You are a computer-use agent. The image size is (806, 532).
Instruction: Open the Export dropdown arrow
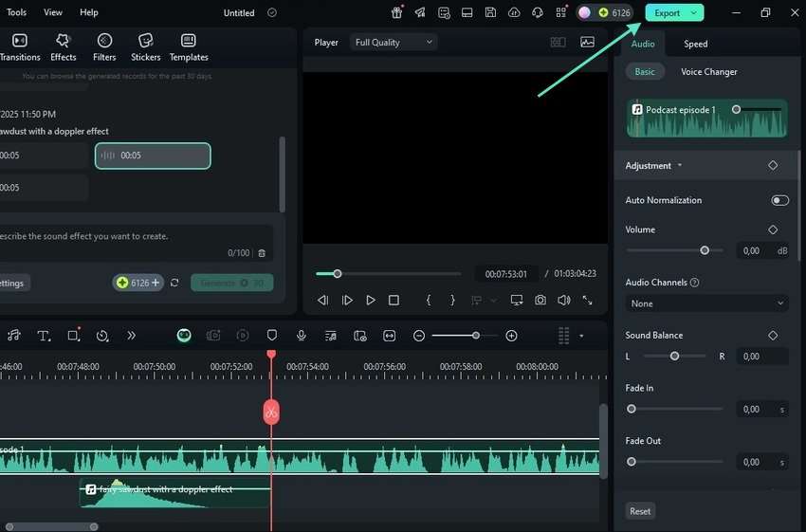[x=694, y=13]
